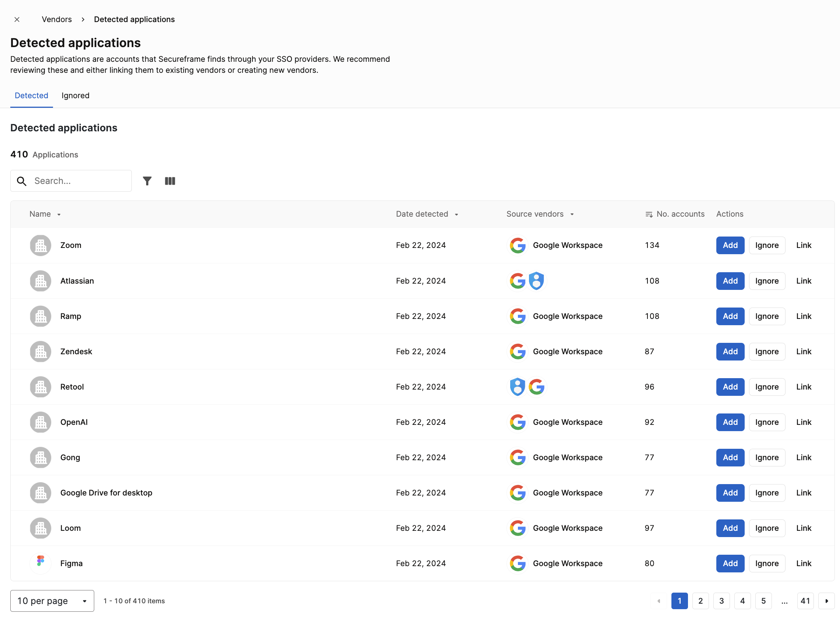Screen dimensions: 840x618
Task: Sort by Name column arrow
Action: [x=59, y=215]
